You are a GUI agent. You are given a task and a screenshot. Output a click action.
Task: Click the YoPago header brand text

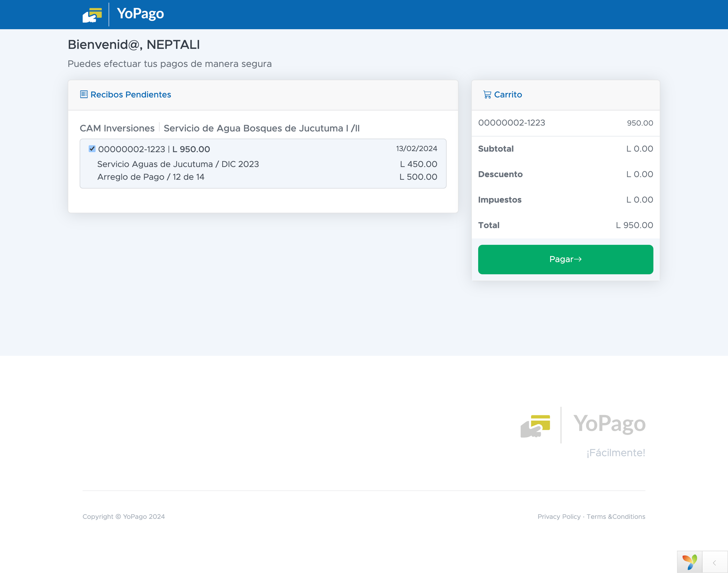(140, 14)
